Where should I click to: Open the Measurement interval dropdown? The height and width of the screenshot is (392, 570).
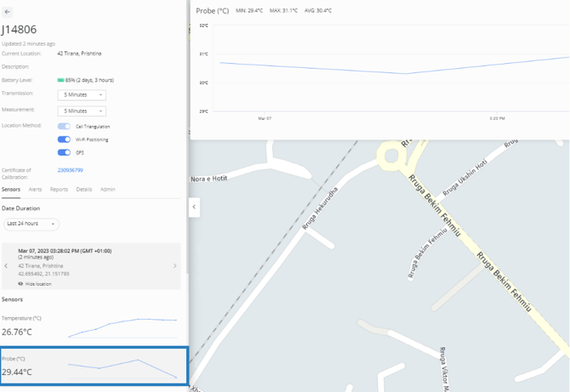[x=82, y=111]
